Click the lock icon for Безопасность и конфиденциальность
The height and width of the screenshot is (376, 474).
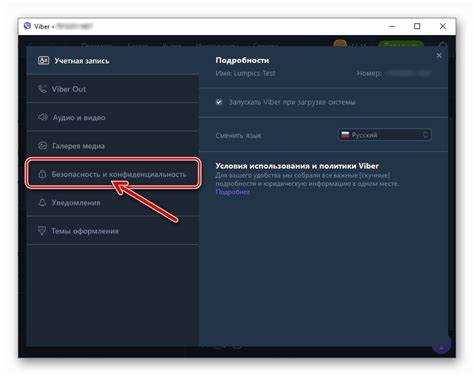point(42,174)
